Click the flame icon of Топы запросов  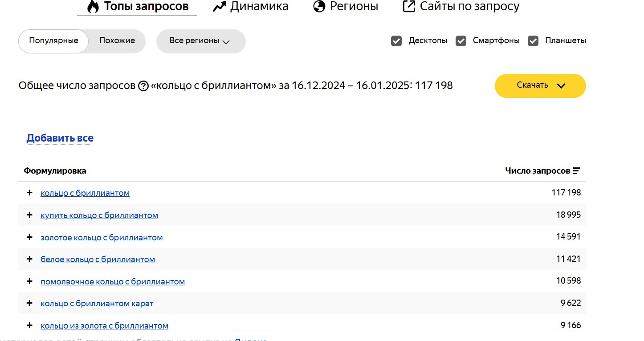point(93,7)
